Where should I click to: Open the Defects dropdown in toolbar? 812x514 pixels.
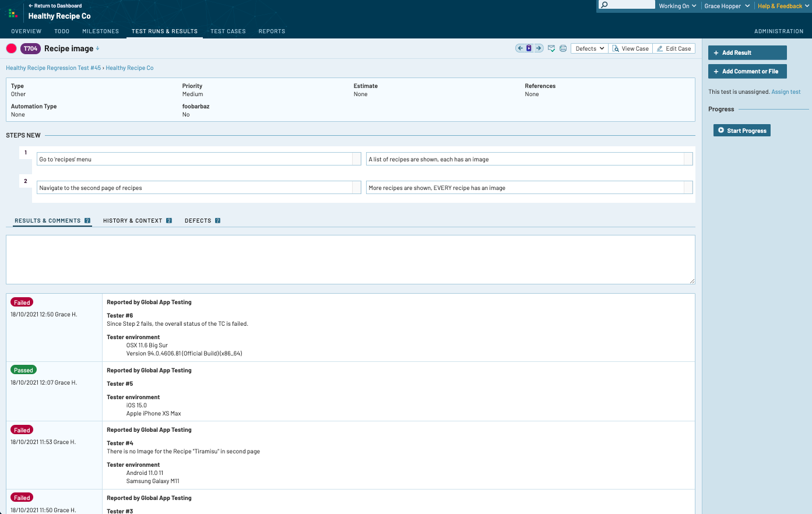click(x=589, y=49)
